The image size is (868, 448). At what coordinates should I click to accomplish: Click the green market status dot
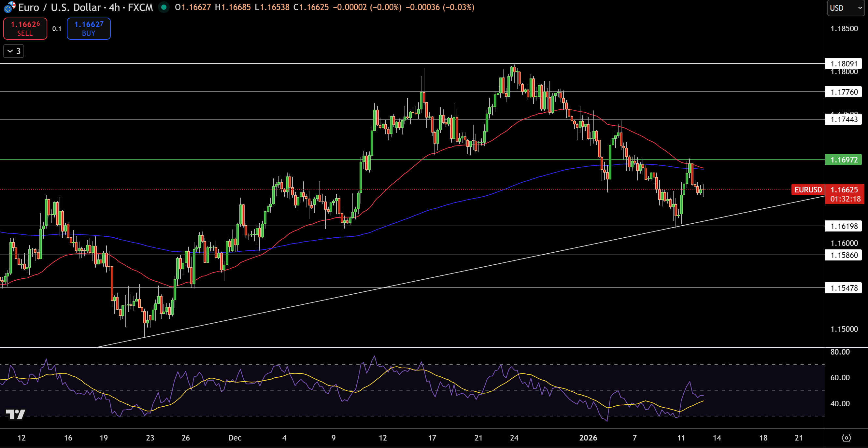coord(164,7)
